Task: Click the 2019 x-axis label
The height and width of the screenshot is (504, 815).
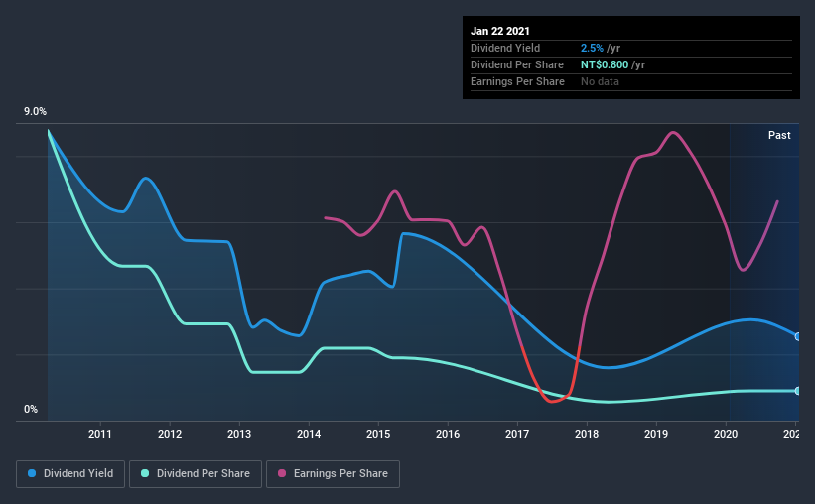Action: tap(656, 434)
